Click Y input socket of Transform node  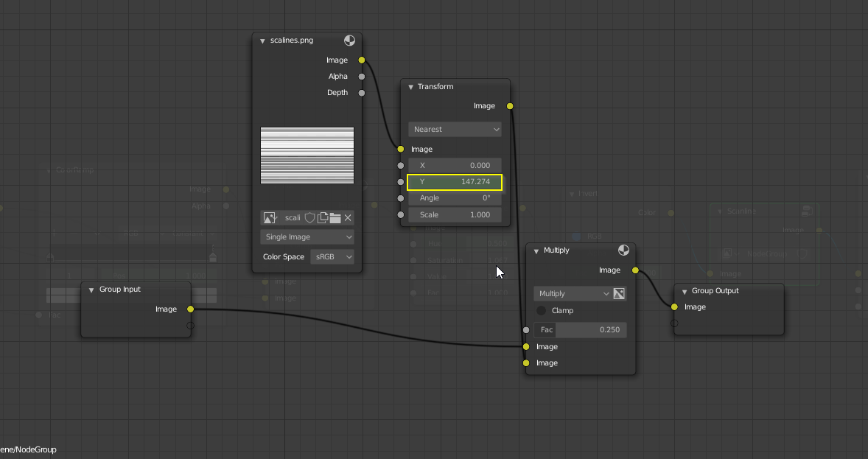point(401,181)
